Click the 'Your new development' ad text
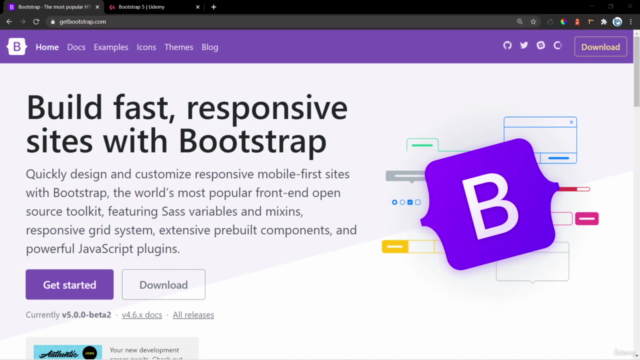This screenshot has width=640, height=360. 144,350
